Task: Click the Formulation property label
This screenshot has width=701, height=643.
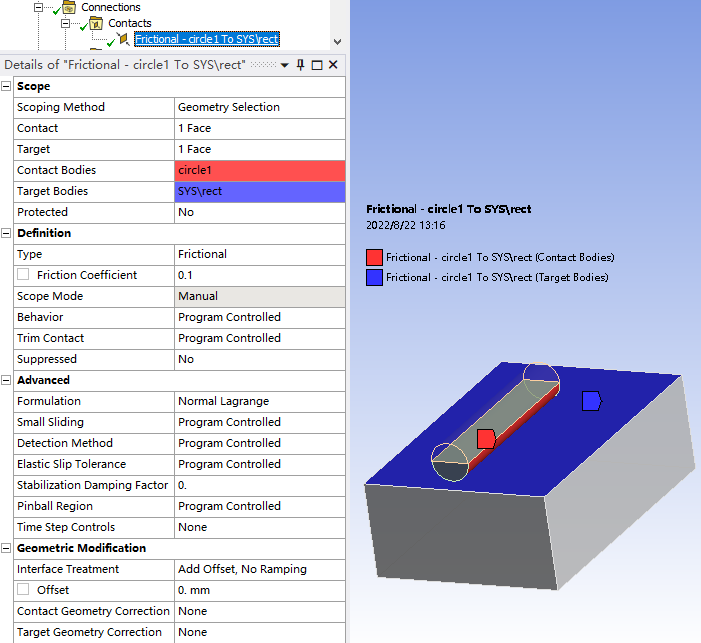Action: point(49,401)
